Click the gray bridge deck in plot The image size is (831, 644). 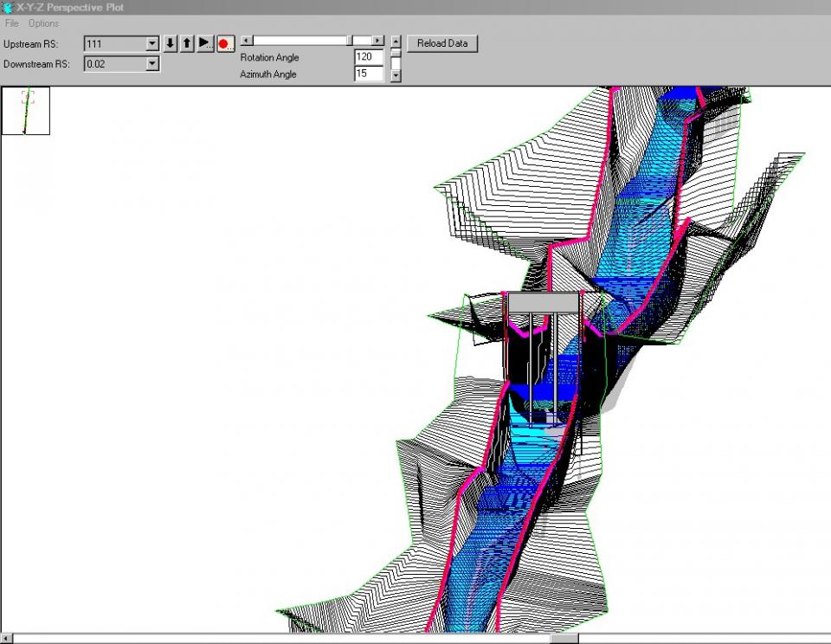click(x=543, y=302)
